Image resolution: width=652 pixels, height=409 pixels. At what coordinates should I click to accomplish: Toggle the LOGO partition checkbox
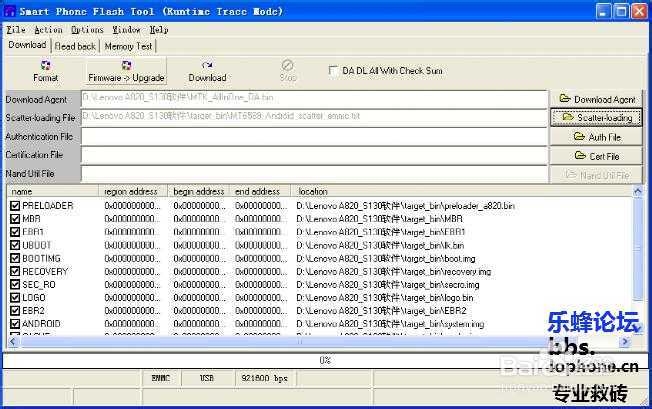tap(15, 298)
